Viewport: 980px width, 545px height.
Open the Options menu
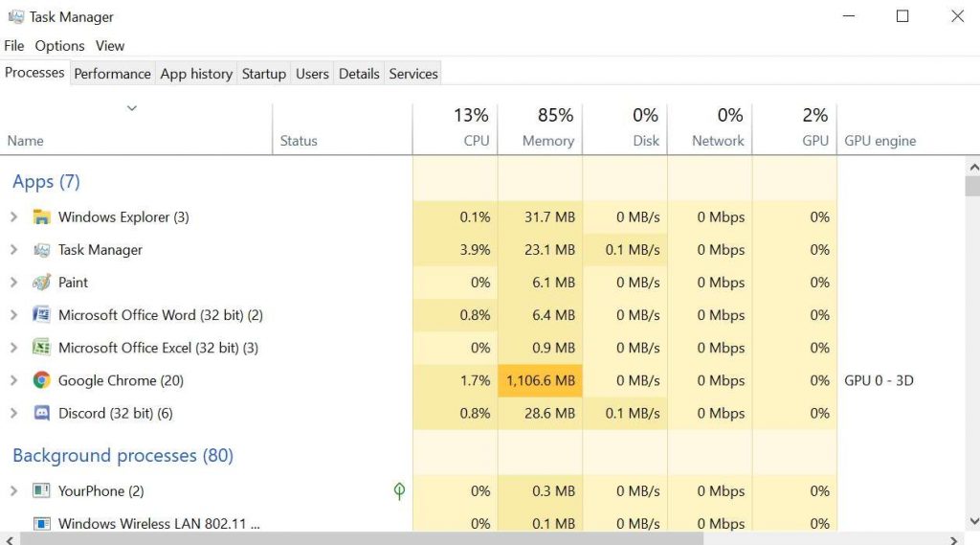coord(59,46)
